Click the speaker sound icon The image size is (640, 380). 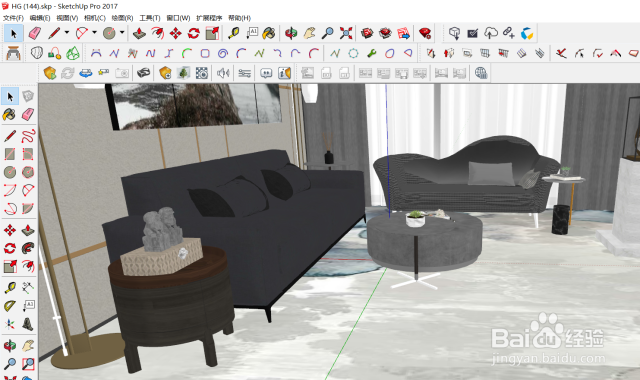[223, 73]
